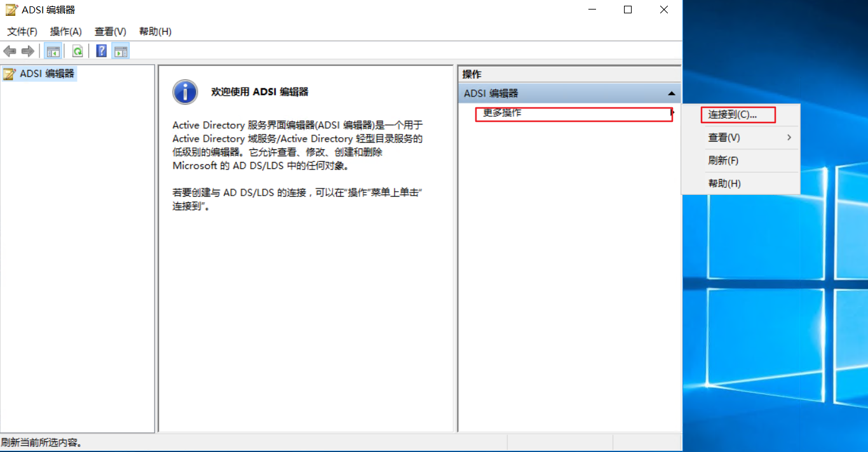
Task: Close the ADSI 编辑器 window
Action: [664, 10]
